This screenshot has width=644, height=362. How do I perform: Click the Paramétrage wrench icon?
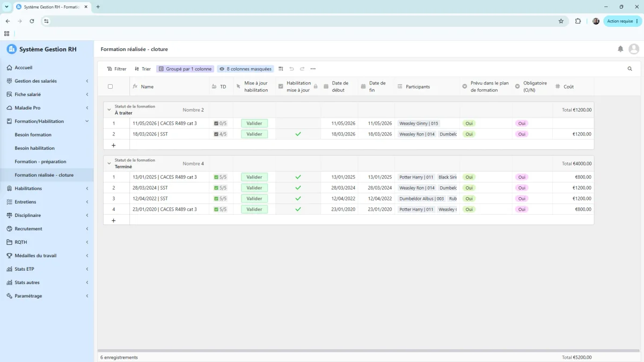[9, 296]
